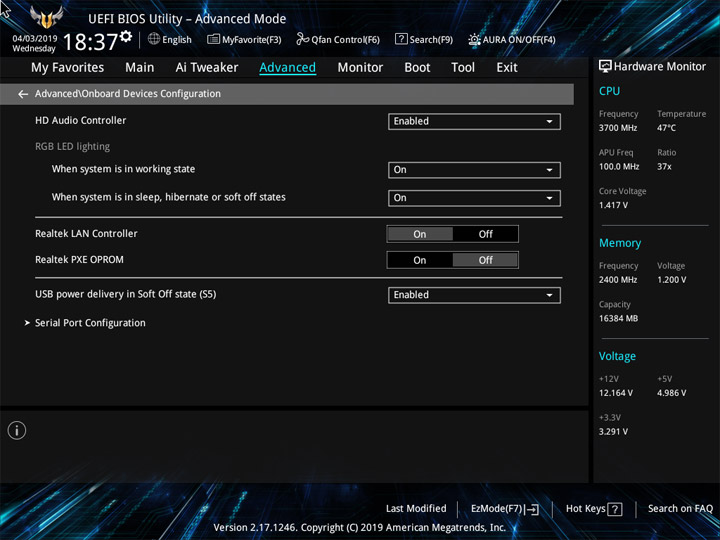Click the +5V reading 4.986 V
Image resolution: width=720 pixels, height=540 pixels.
point(671,393)
